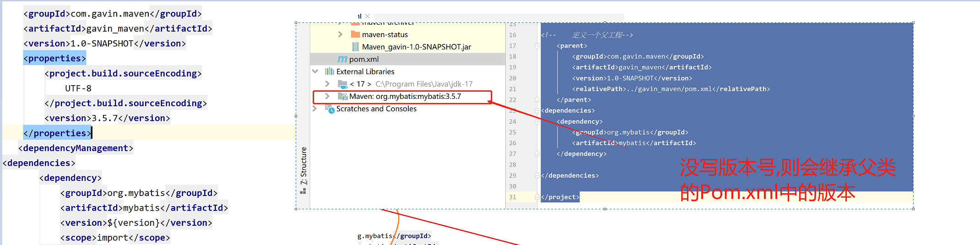Click the <version>3.5.7</version> property line

point(107,118)
